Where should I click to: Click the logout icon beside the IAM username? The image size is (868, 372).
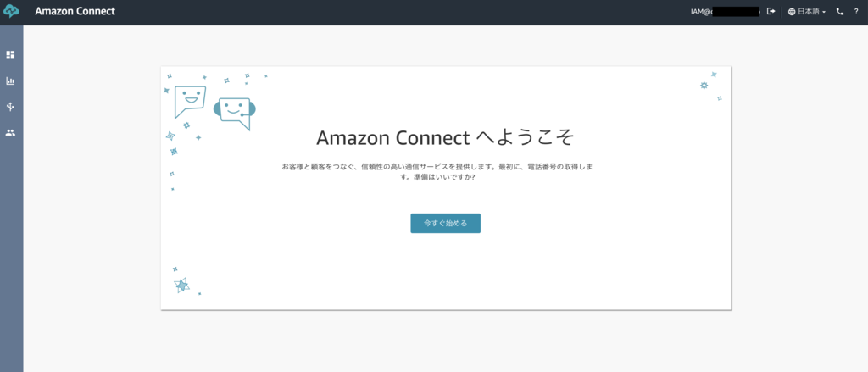[771, 11]
